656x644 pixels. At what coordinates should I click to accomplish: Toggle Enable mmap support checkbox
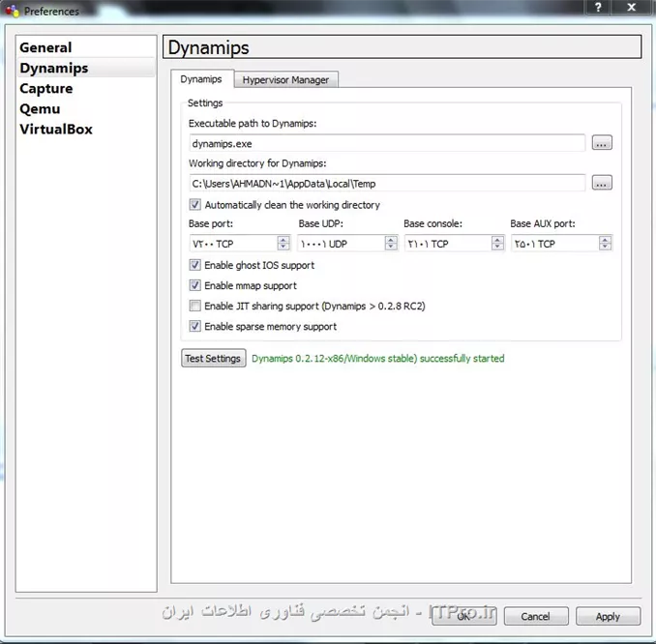194,285
